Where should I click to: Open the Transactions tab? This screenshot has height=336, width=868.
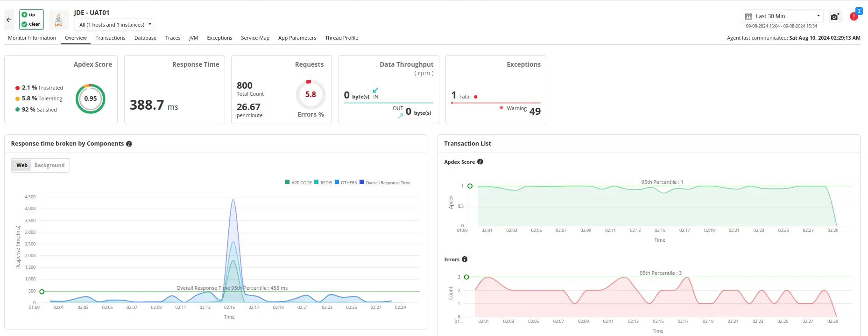coord(110,38)
